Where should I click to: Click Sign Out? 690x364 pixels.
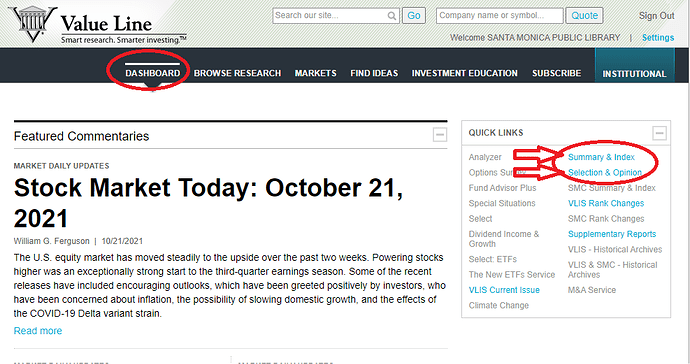(657, 16)
